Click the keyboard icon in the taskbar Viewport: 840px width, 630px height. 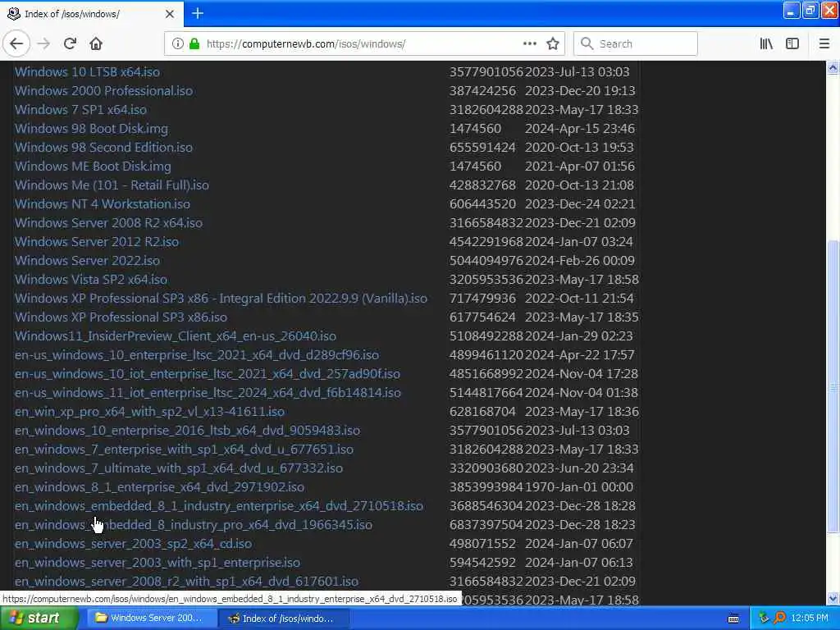[x=733, y=619]
